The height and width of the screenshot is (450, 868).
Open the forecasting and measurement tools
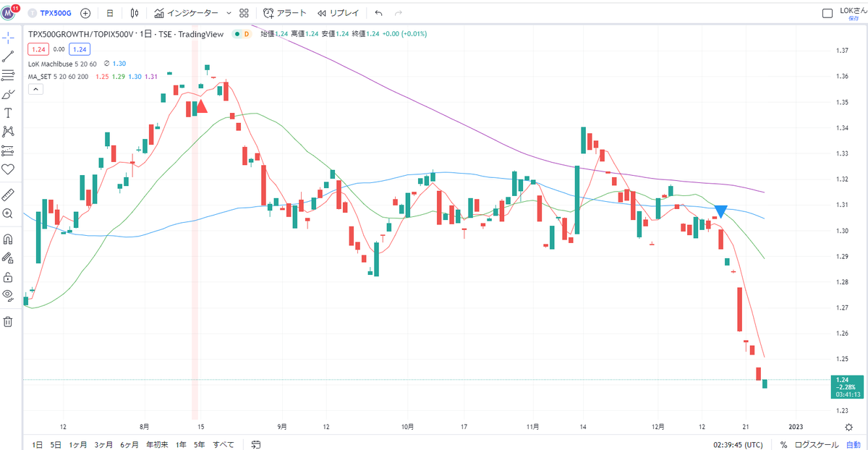[x=9, y=150]
